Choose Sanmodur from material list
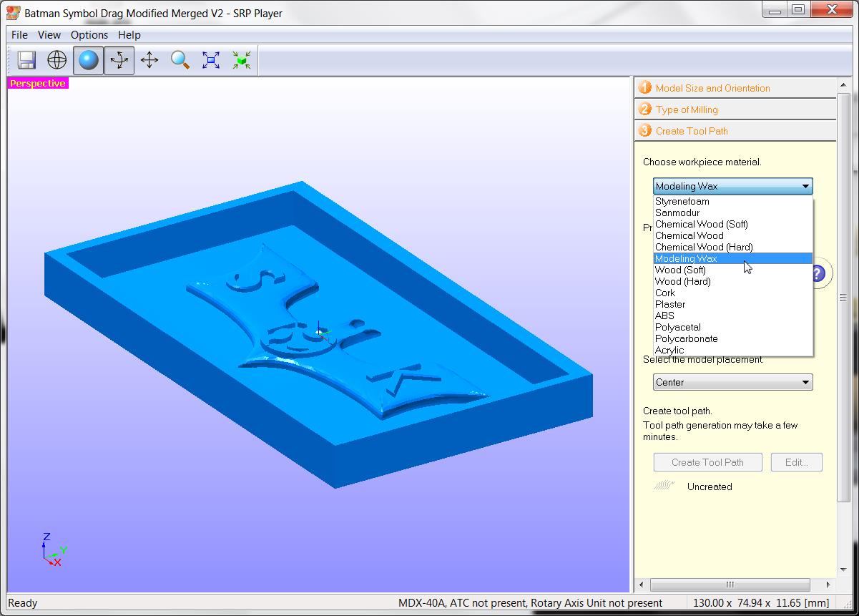 point(733,212)
